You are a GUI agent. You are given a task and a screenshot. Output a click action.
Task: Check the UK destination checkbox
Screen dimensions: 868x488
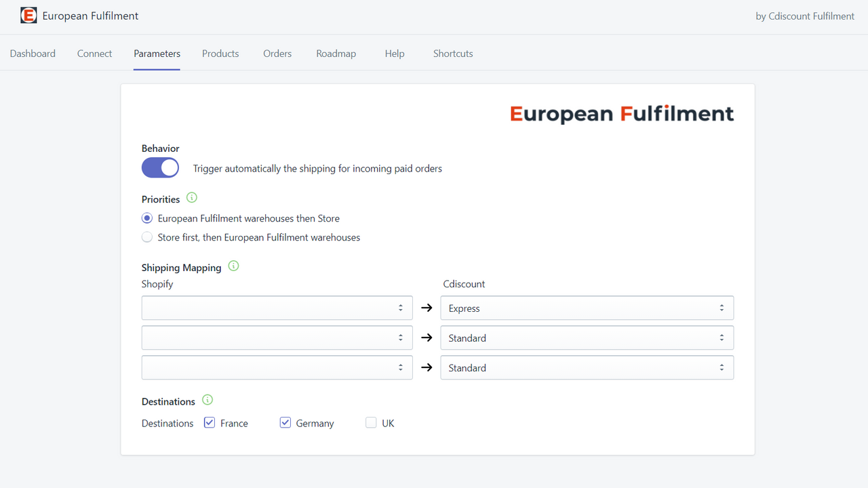(371, 423)
